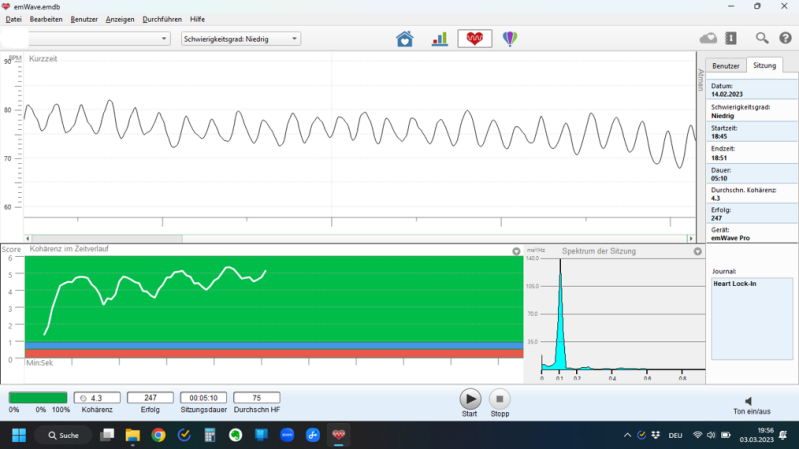Click the info icon beside the cloud
The height and width of the screenshot is (449, 799).
731,38
